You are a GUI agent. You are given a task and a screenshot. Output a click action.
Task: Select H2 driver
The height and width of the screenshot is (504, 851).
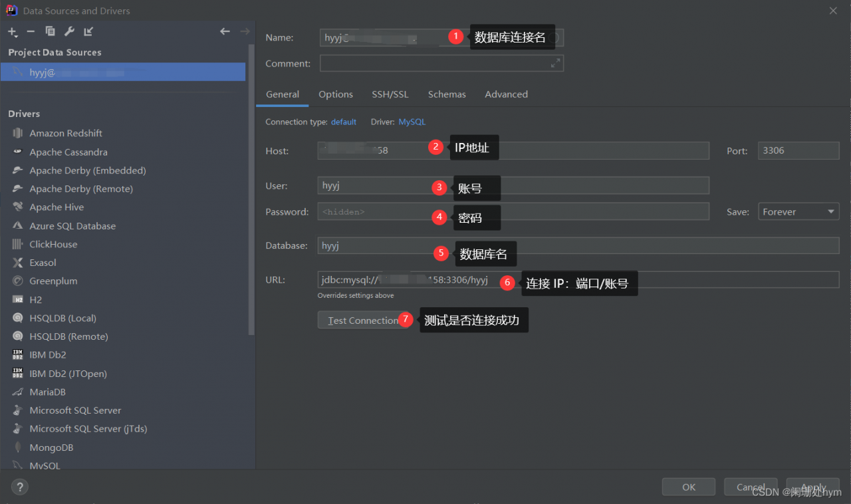(x=35, y=300)
